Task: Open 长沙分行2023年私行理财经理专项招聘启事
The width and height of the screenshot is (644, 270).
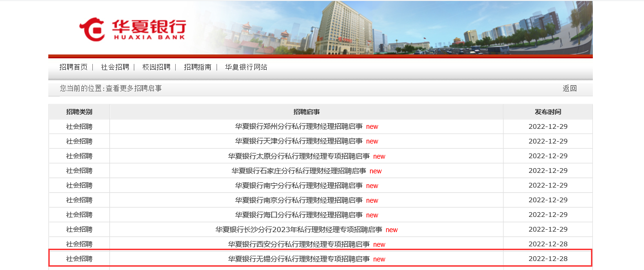Action: coord(299,229)
